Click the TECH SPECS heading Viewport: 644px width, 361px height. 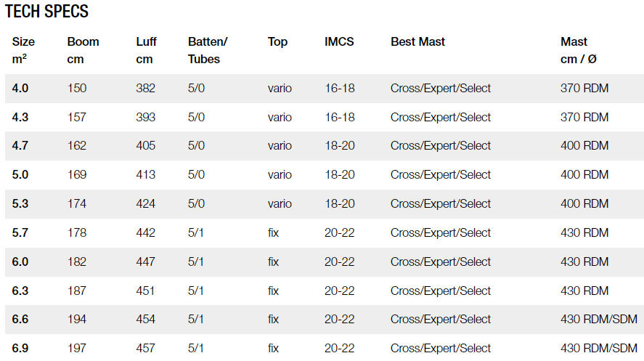[46, 12]
